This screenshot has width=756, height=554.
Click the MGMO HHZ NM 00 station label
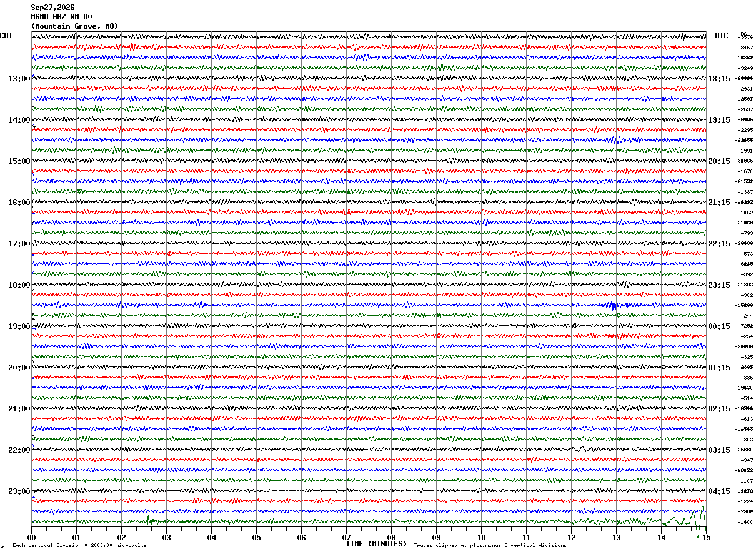coord(61,17)
